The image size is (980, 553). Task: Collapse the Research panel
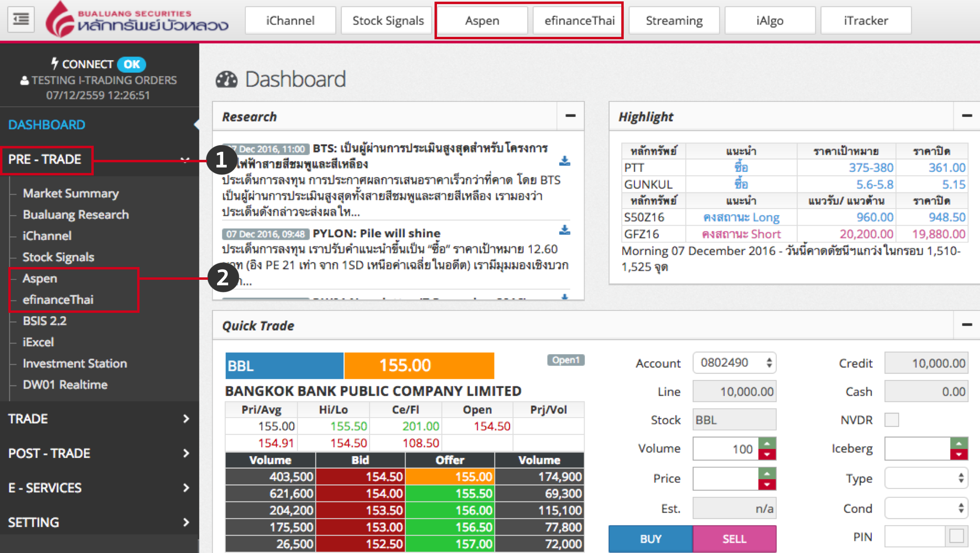(x=570, y=116)
